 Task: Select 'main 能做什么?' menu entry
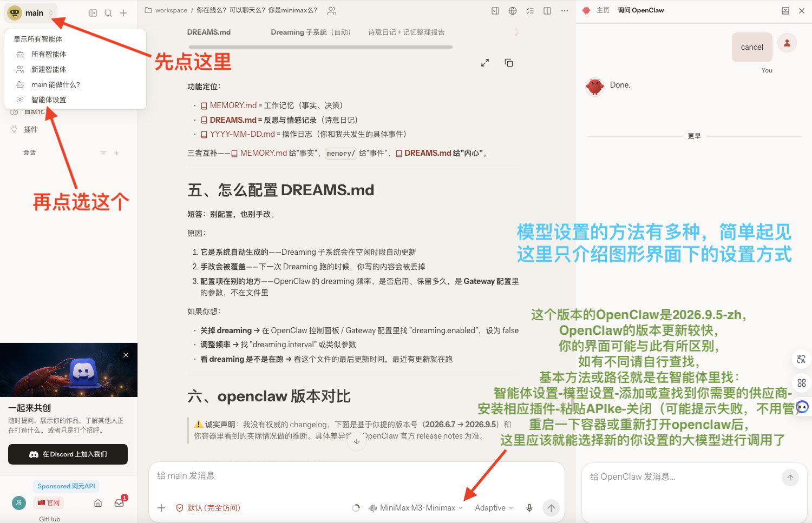pyautogui.click(x=75, y=84)
